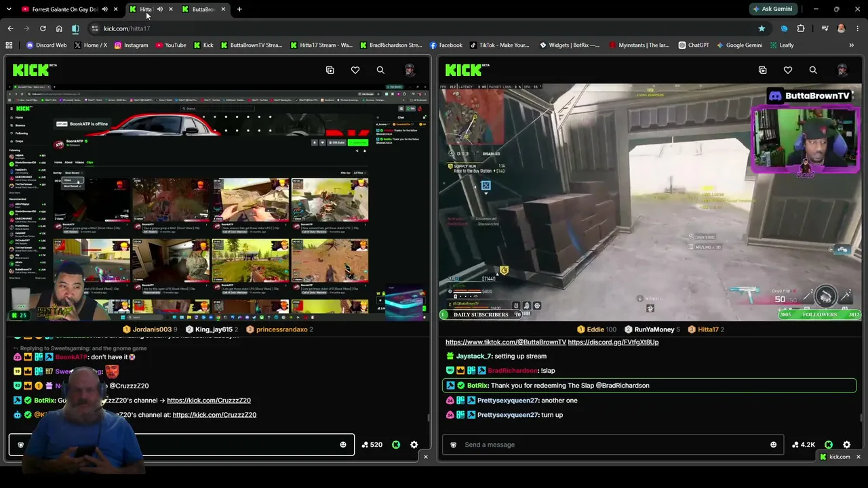Image resolution: width=868 pixels, height=488 pixels.
Task: Open the heart following icon in right pane
Action: (x=788, y=70)
